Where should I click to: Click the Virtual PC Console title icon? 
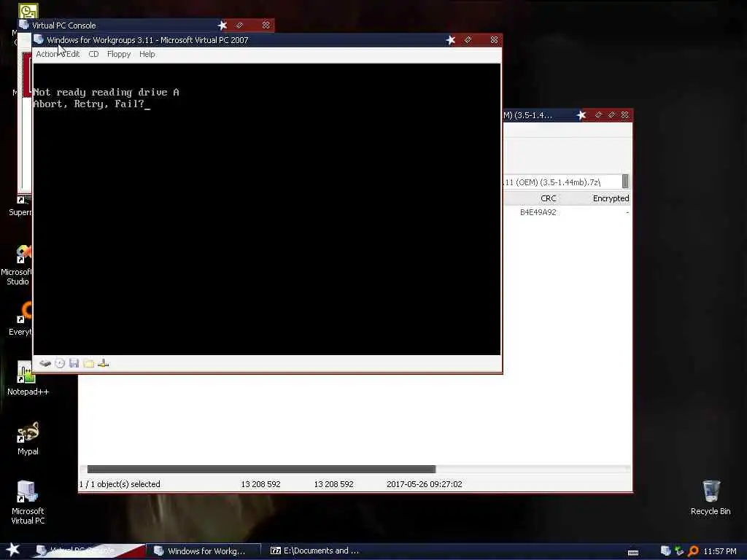click(23, 25)
